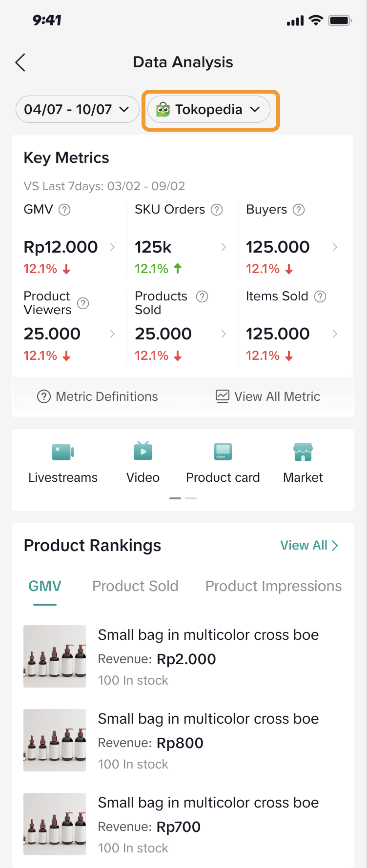Image resolution: width=367 pixels, height=868 pixels.
Task: Open the Video analytics icon
Action: point(143,452)
